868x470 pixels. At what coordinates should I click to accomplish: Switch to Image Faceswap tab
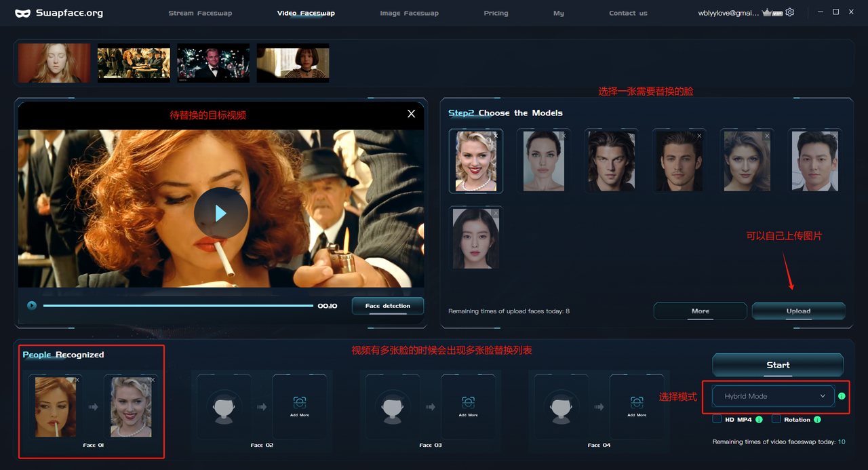point(409,13)
